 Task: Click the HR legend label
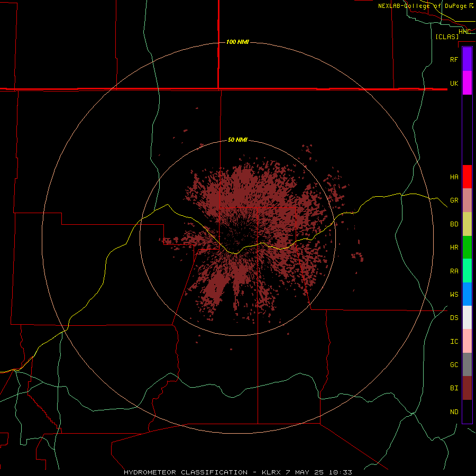454,248
